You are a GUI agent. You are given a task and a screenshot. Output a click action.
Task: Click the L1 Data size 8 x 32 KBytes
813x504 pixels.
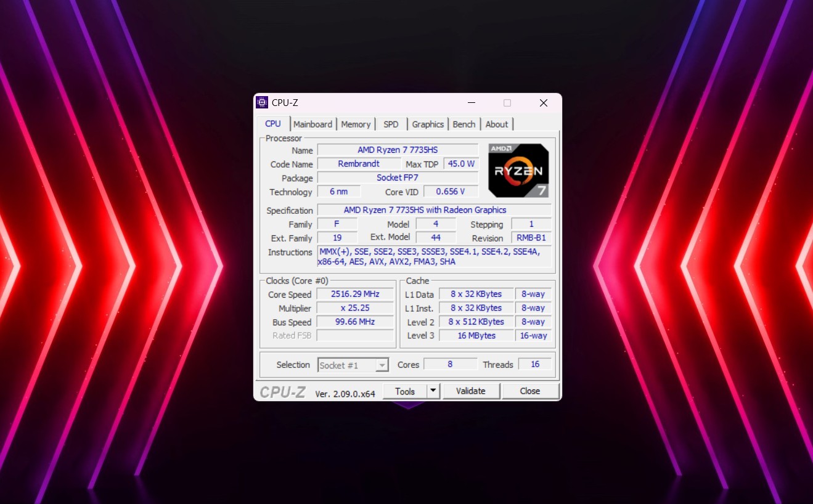click(x=476, y=295)
